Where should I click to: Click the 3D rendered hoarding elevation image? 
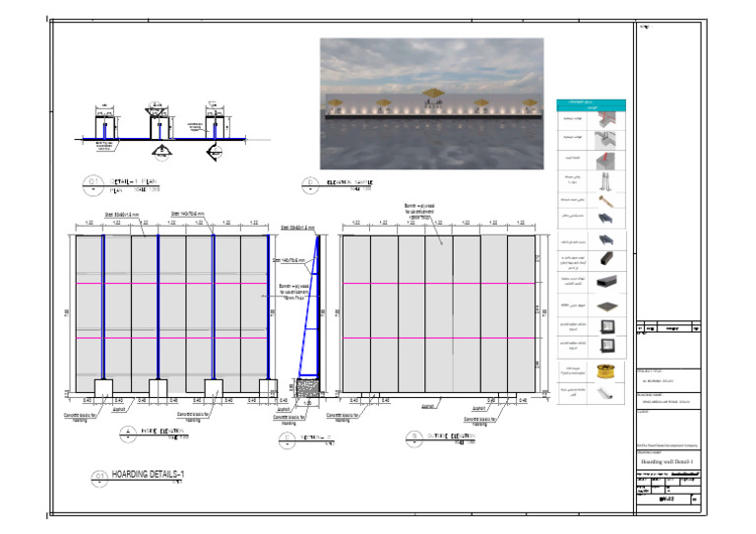click(431, 103)
